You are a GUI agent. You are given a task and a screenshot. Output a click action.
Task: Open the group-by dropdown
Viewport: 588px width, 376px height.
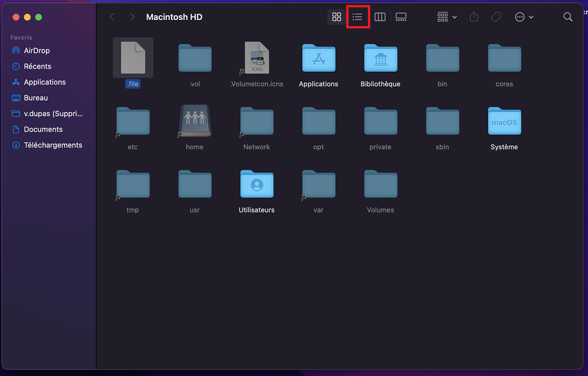click(x=447, y=17)
